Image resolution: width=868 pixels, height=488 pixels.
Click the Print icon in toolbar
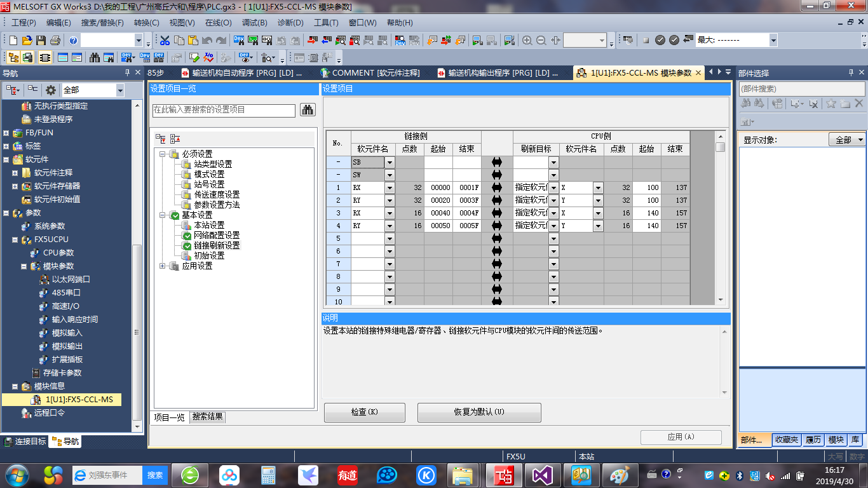coord(55,40)
